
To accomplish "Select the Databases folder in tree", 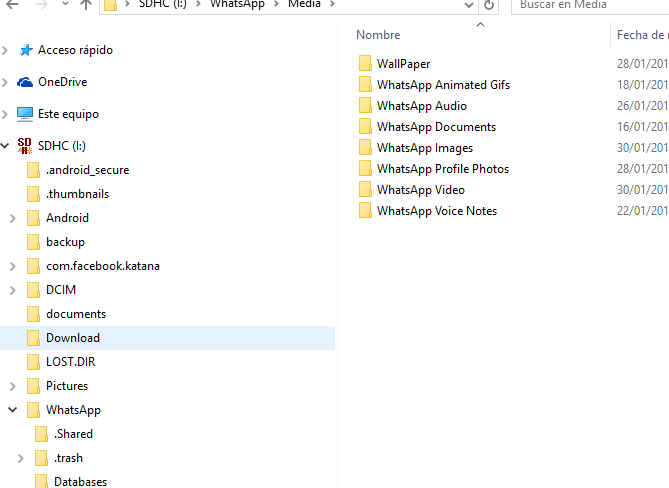I will 80,482.
